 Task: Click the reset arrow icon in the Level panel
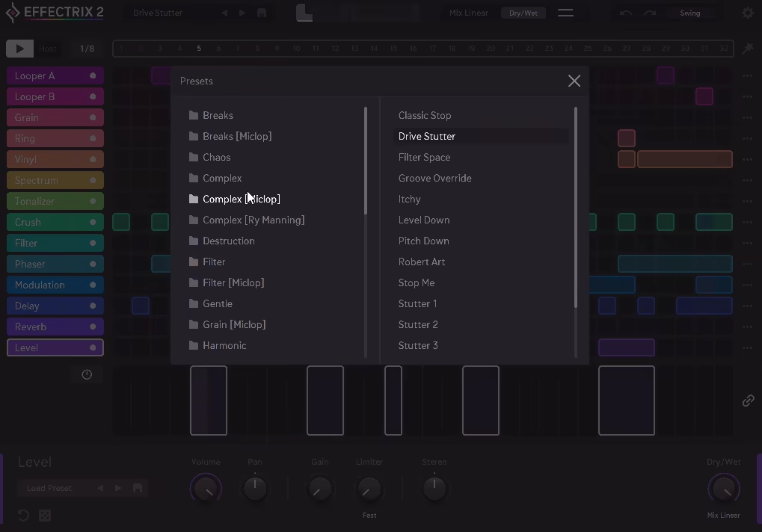(x=22, y=516)
